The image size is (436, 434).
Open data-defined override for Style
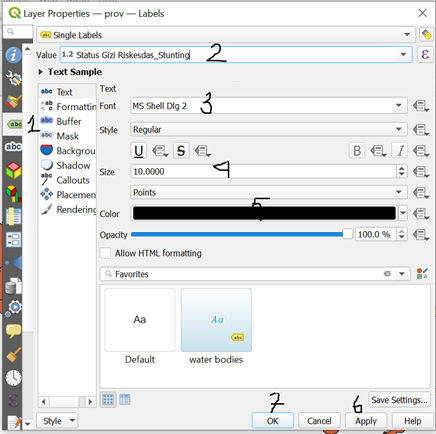[x=421, y=130]
